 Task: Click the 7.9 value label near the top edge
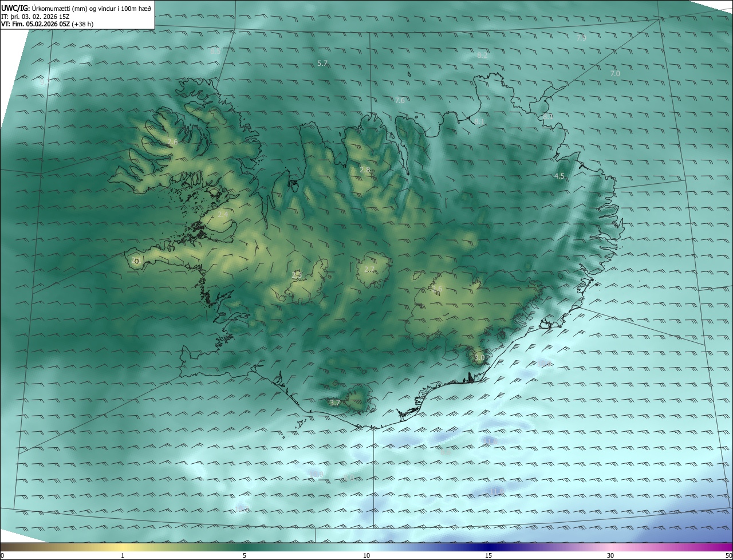581,38
